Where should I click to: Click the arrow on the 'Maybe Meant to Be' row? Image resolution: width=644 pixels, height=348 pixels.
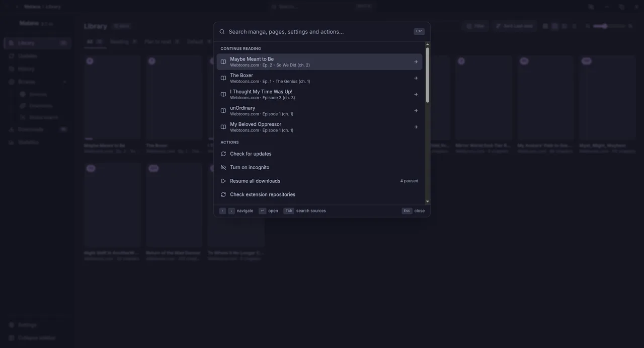point(416,62)
